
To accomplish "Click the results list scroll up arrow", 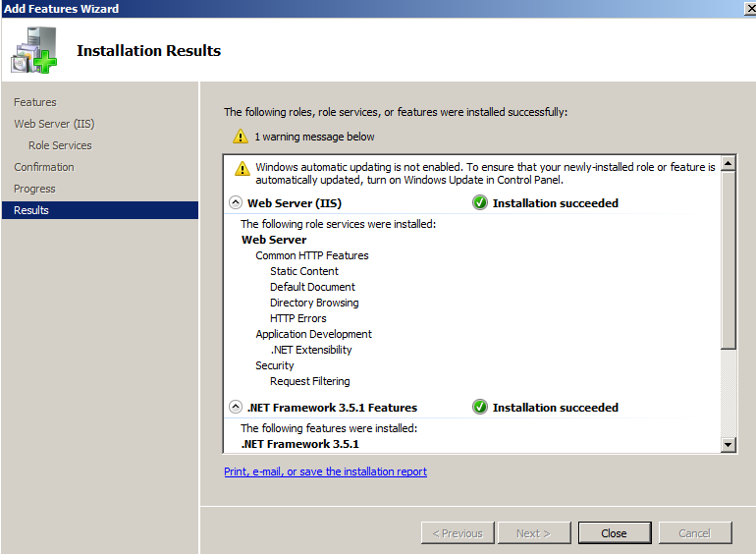I will 729,163.
